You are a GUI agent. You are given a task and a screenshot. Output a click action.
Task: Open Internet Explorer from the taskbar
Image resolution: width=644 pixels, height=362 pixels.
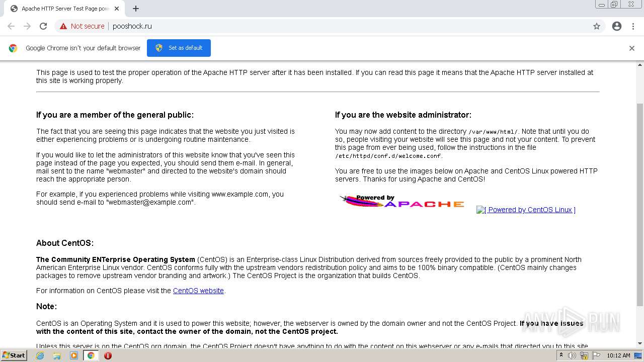[40, 355]
